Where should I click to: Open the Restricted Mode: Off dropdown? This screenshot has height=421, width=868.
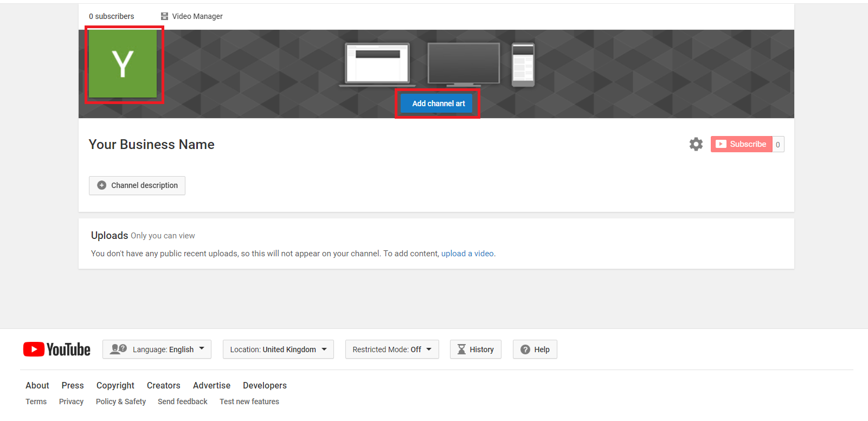392,349
